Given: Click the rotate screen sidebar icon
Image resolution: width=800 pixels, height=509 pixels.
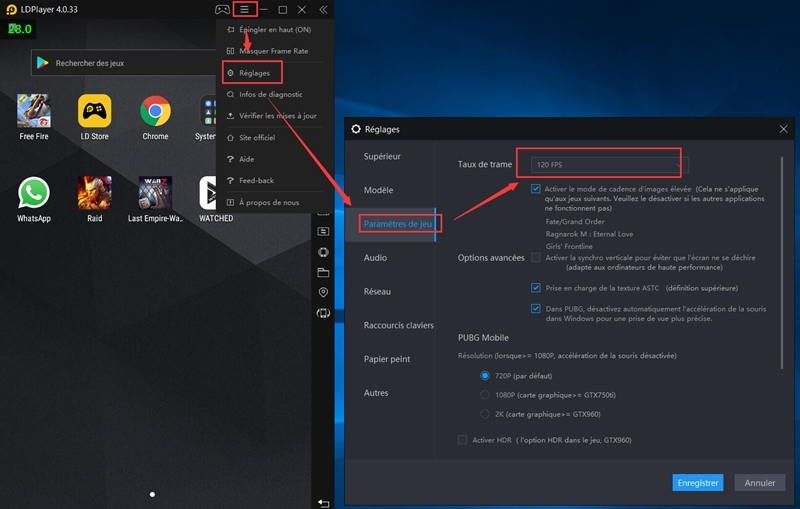Looking at the screenshot, I should (x=323, y=313).
